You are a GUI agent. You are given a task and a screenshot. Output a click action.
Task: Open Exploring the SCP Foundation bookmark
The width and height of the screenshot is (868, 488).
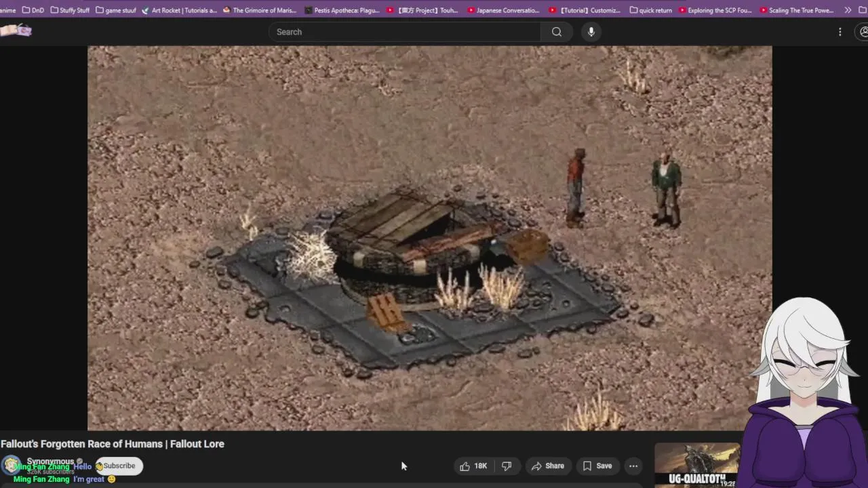point(715,10)
